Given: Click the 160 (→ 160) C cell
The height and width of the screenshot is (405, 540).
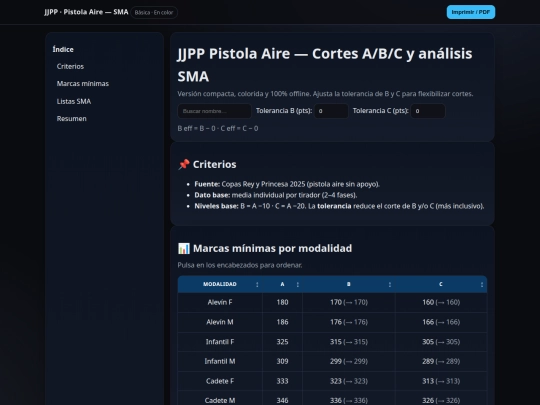Looking at the screenshot, I should (x=441, y=302).
